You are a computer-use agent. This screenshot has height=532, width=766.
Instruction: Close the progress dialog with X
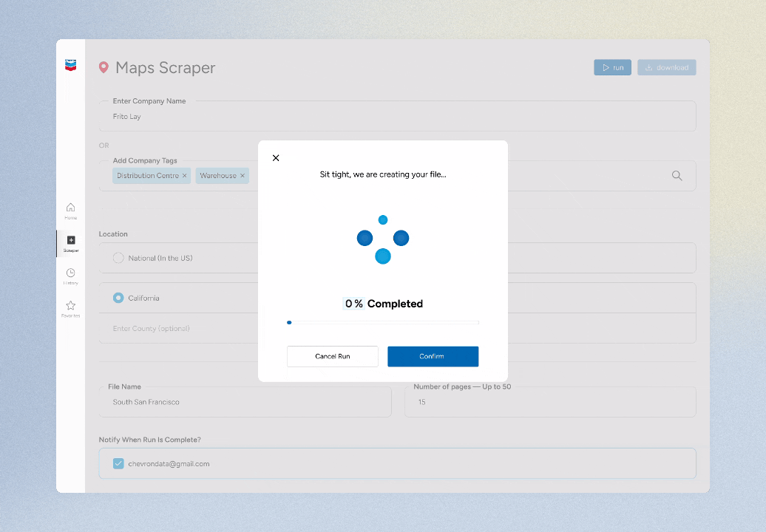pos(276,157)
